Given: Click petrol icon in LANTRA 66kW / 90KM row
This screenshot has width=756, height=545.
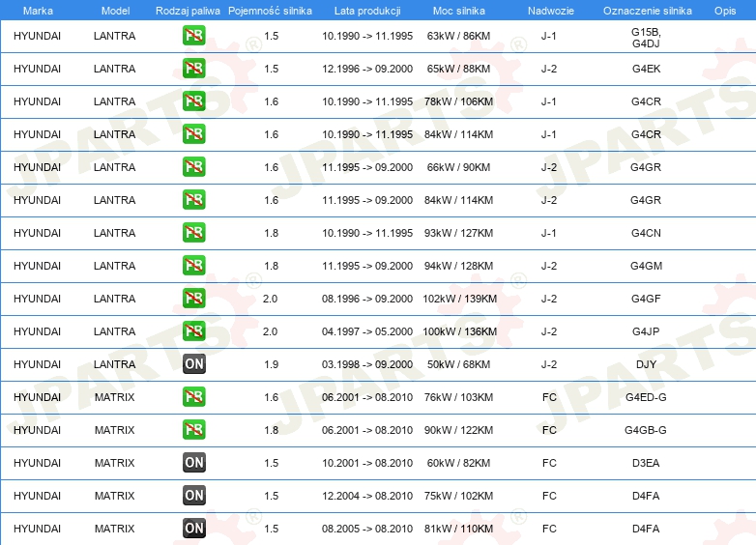Looking at the screenshot, I should coord(193,167).
